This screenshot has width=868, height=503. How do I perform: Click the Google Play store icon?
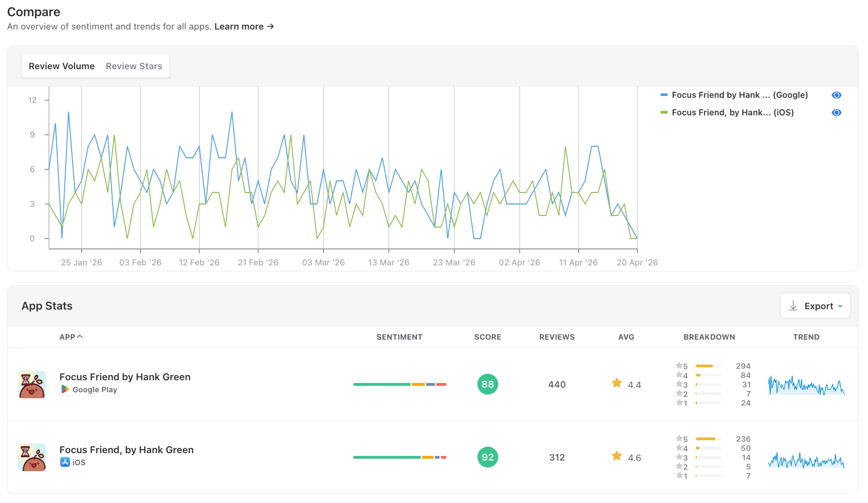click(x=65, y=389)
